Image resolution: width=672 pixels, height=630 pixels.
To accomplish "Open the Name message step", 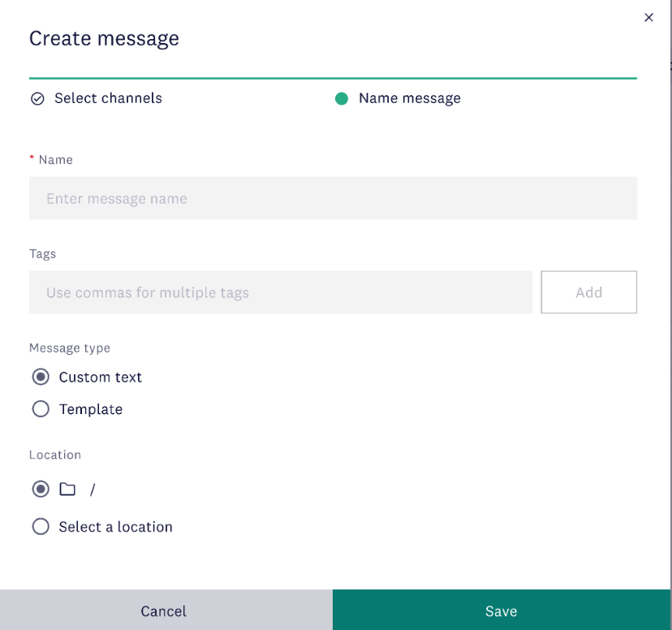I will pyautogui.click(x=409, y=97).
